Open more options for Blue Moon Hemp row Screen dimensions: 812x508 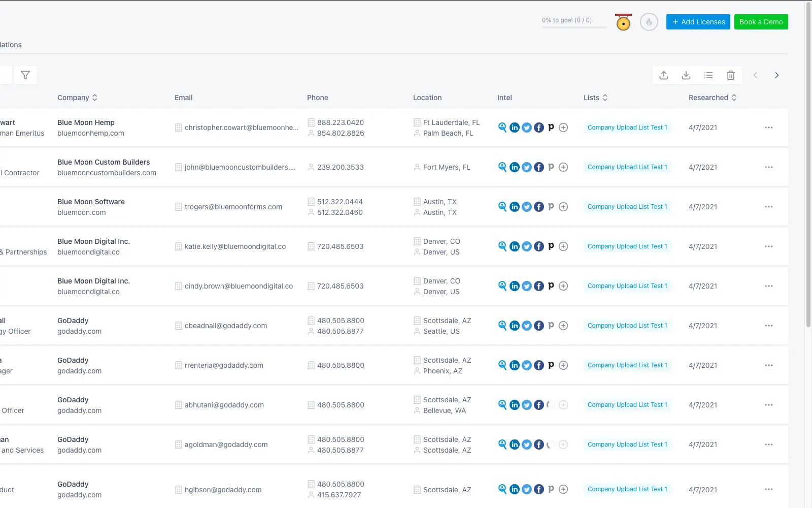(769, 128)
